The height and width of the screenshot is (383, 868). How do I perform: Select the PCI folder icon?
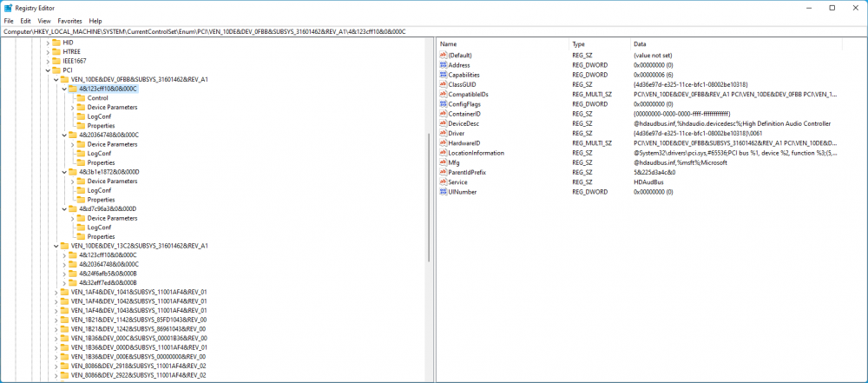pyautogui.click(x=56, y=70)
